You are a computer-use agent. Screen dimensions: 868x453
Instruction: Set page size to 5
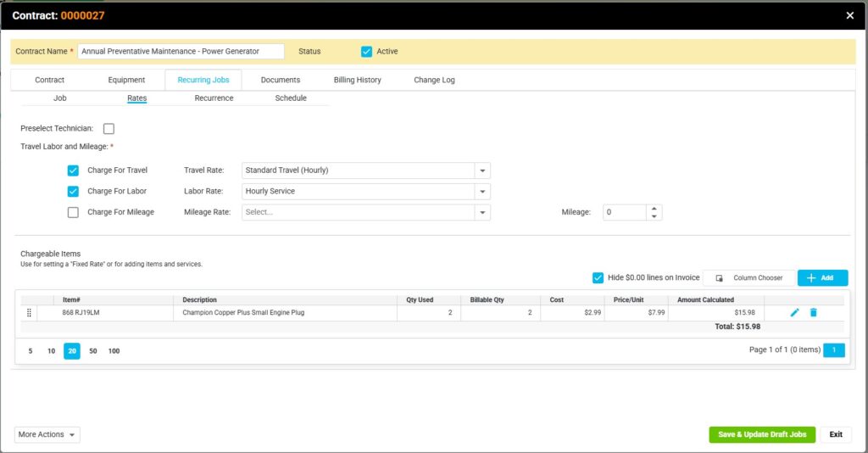(31, 351)
